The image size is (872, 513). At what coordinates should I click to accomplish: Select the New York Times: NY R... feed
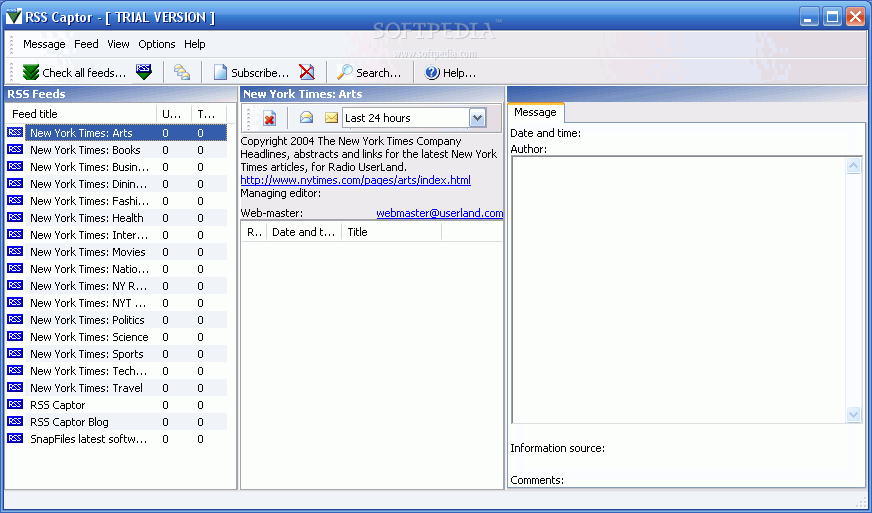pos(117,286)
